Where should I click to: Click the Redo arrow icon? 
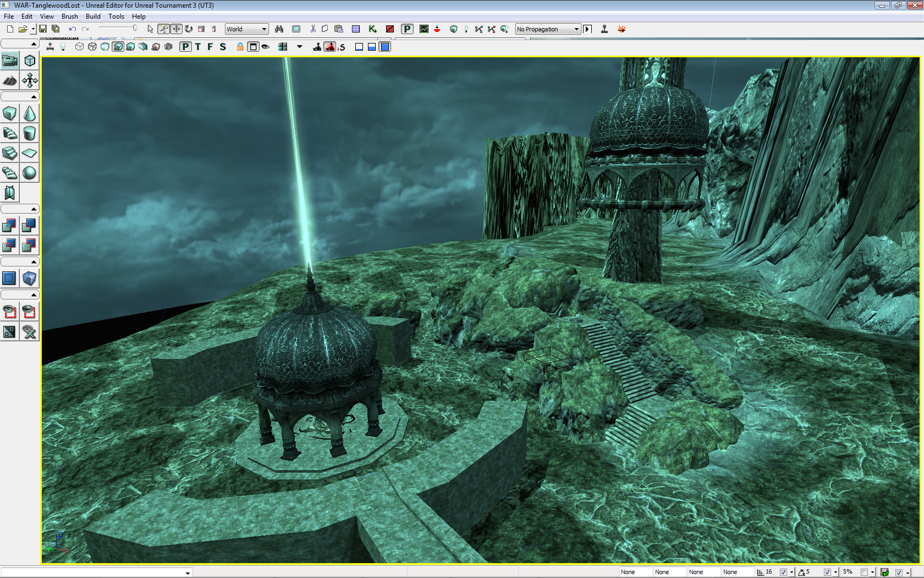click(85, 29)
